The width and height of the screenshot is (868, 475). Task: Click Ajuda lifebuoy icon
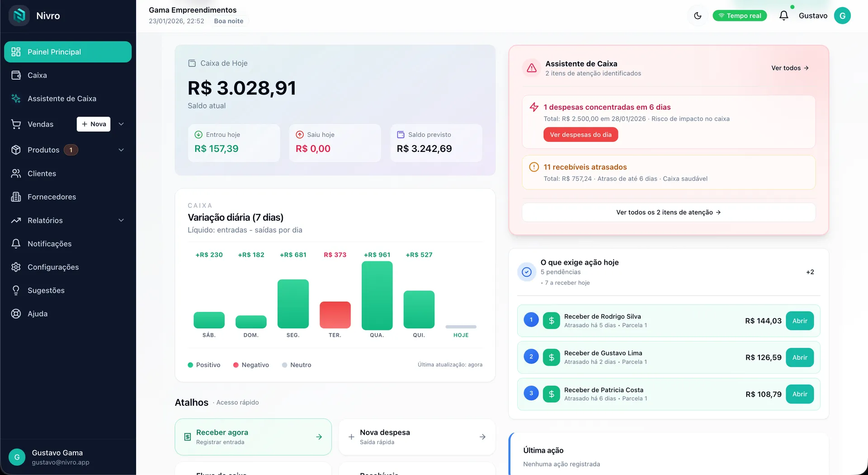pyautogui.click(x=16, y=314)
